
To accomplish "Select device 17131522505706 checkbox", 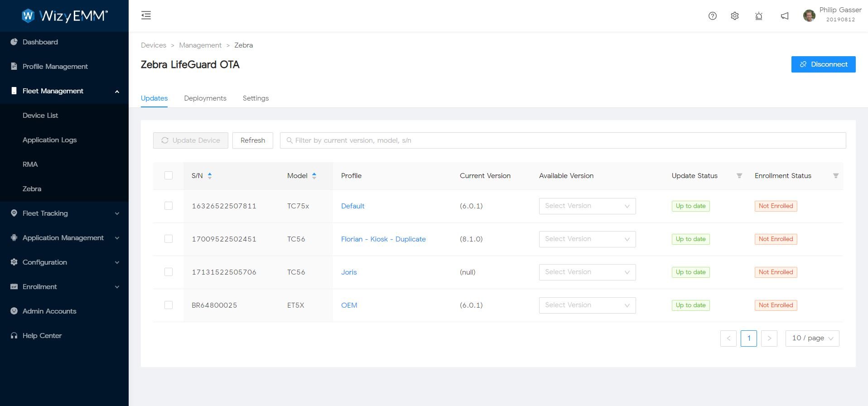I will (169, 272).
